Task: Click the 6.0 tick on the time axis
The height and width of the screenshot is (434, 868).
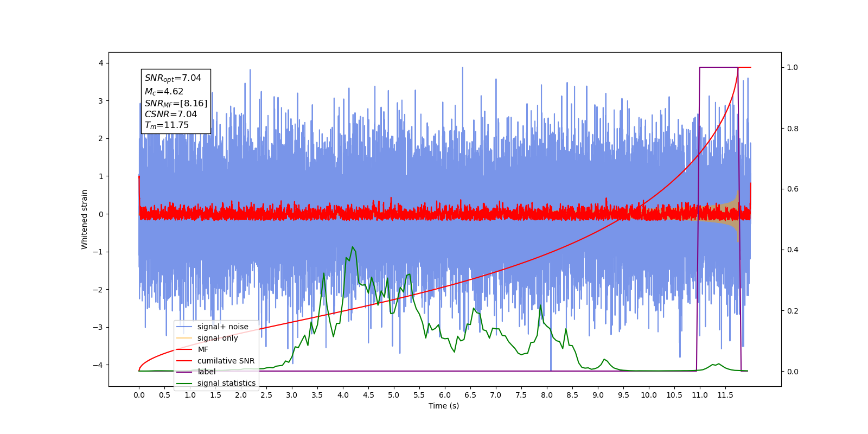Action: click(445, 395)
